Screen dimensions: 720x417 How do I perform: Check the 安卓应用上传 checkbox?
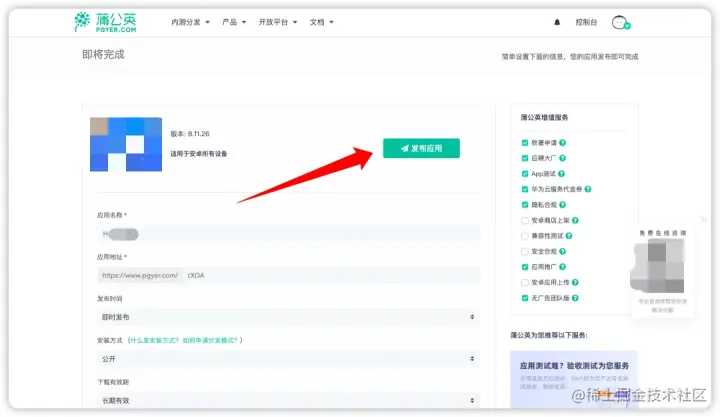click(525, 282)
